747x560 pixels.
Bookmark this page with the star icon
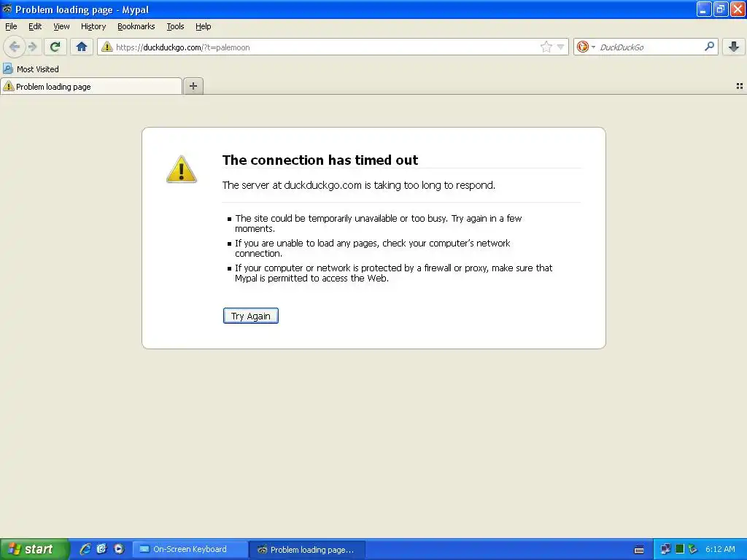pos(546,47)
